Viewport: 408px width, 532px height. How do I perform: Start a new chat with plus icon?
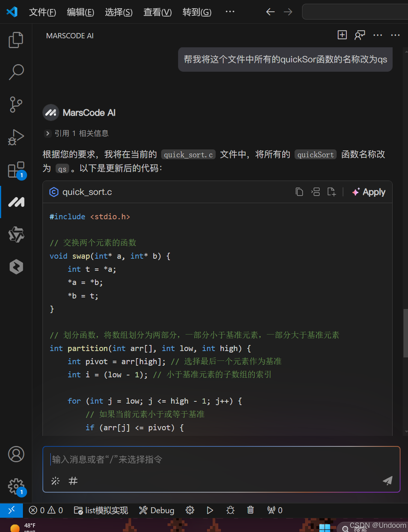[342, 35]
